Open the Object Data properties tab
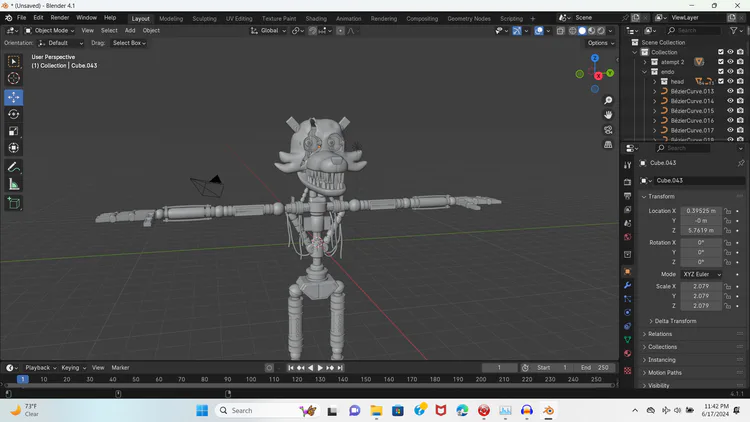Viewport: 750px width, 422px height. tap(628, 339)
